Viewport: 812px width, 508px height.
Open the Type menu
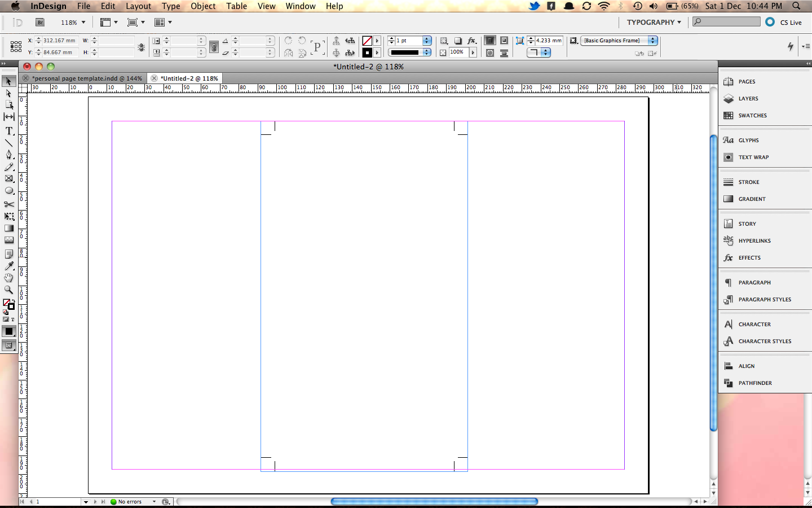tap(171, 6)
